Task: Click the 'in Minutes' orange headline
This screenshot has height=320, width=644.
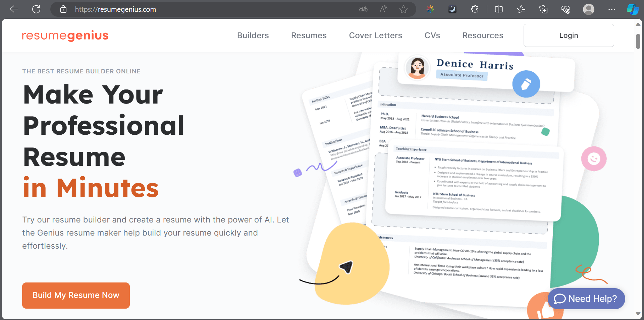Action: (x=91, y=188)
